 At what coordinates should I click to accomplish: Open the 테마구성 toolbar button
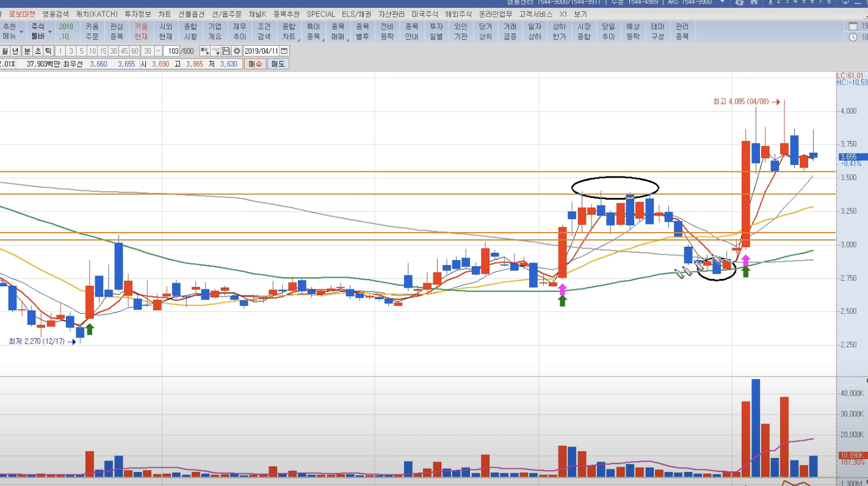coord(657,32)
